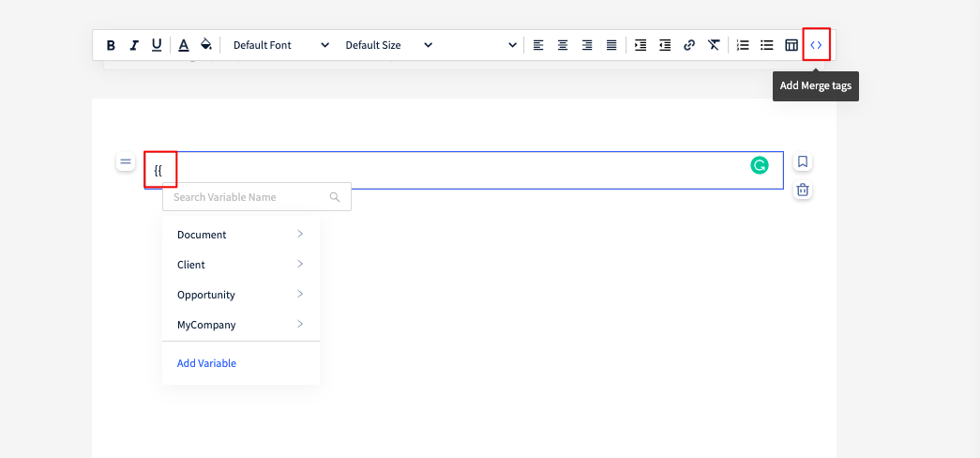Insert a table
980x458 pixels.
click(x=792, y=45)
